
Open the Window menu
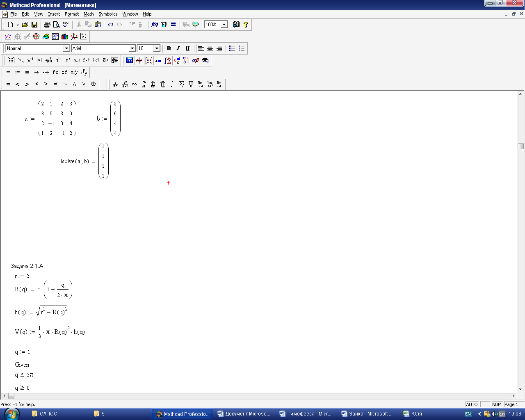[130, 14]
